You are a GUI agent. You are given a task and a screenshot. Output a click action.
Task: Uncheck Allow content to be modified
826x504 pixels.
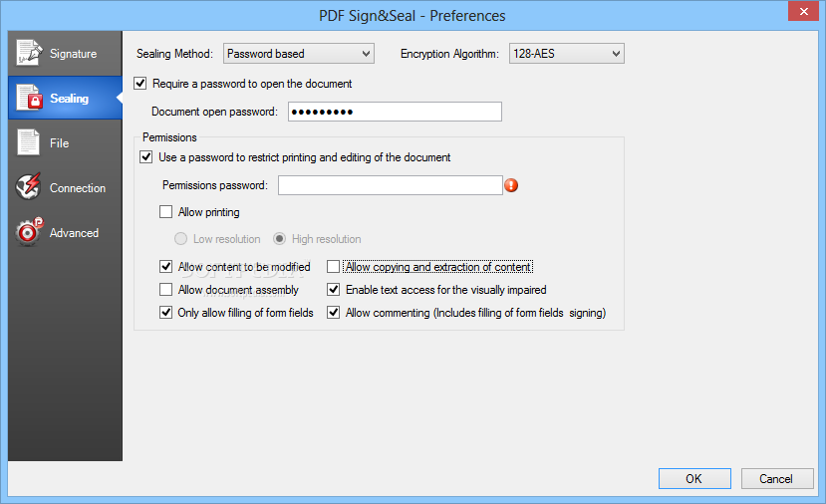166,267
